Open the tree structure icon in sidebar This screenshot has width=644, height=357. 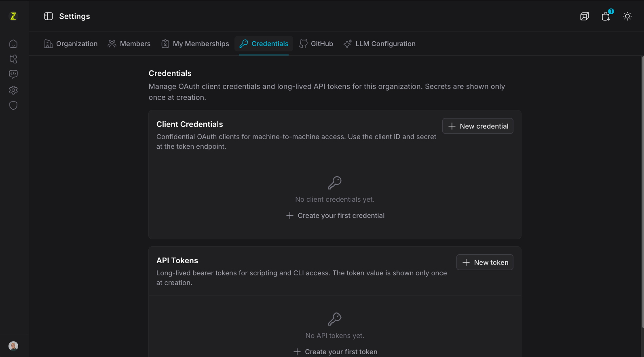(13, 59)
